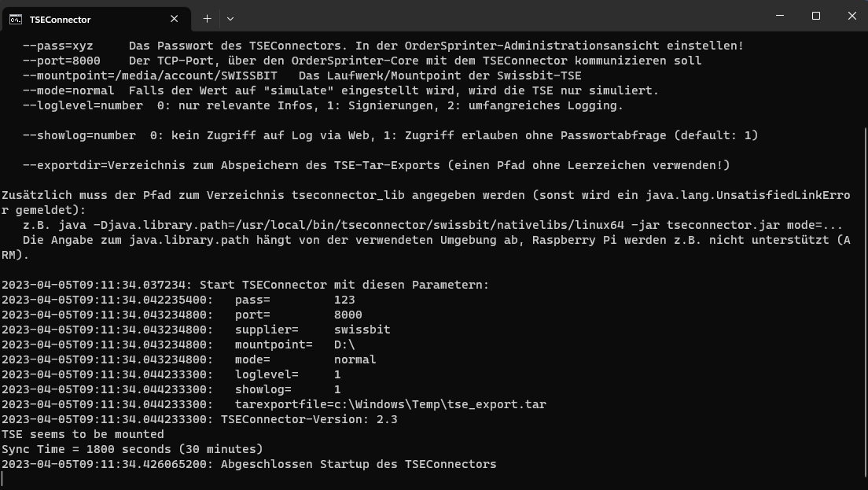Viewport: 868px width, 490px height.
Task: Click the X icon on the TSEConnector tab
Action: (175, 18)
